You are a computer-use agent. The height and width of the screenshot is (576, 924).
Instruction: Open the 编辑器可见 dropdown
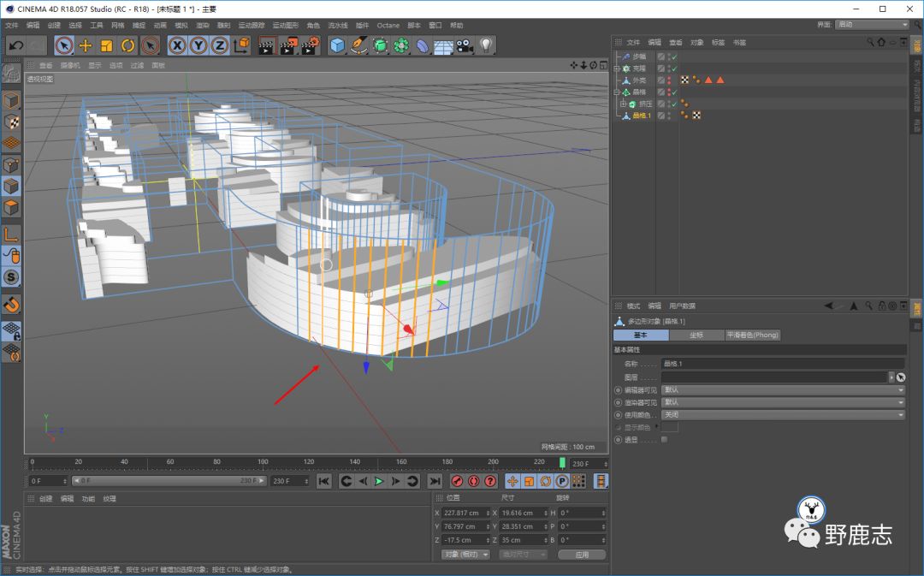[x=783, y=390]
